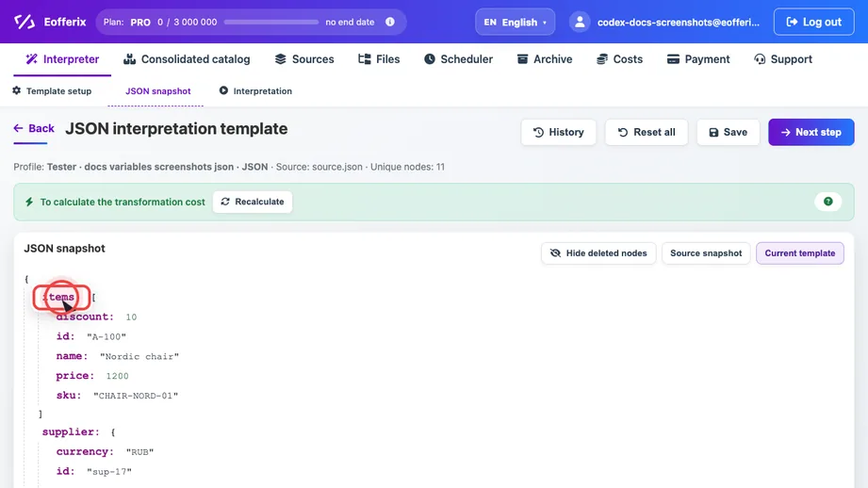Click Reset all button
The image size is (868, 488).
click(646, 132)
